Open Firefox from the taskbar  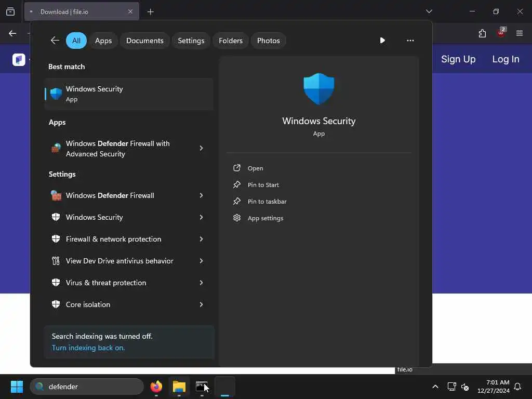(156, 387)
